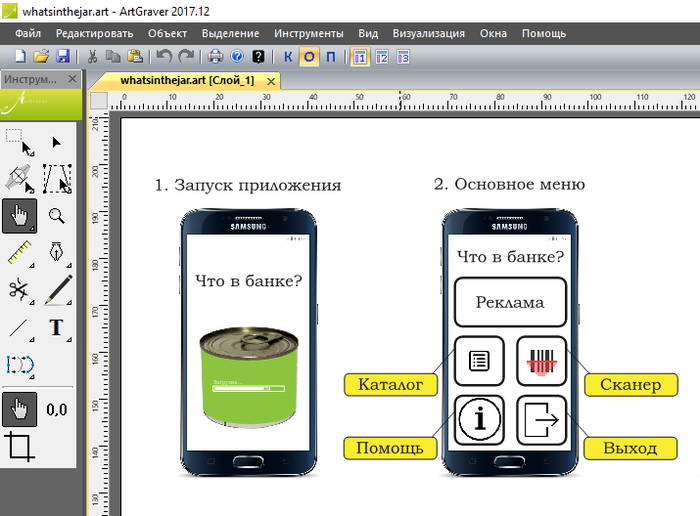Screen dimensions: 700x516
Task: Open the Файл menu
Action: (x=28, y=33)
